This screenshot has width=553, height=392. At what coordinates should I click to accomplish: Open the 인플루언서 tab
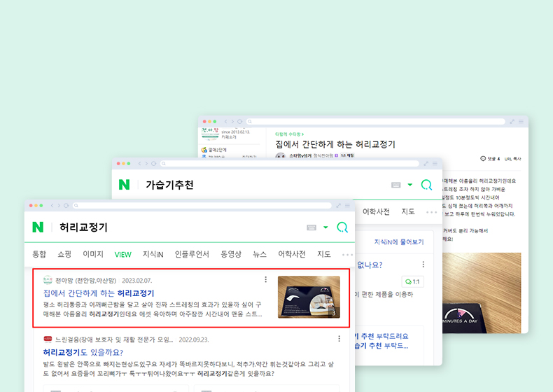click(192, 254)
